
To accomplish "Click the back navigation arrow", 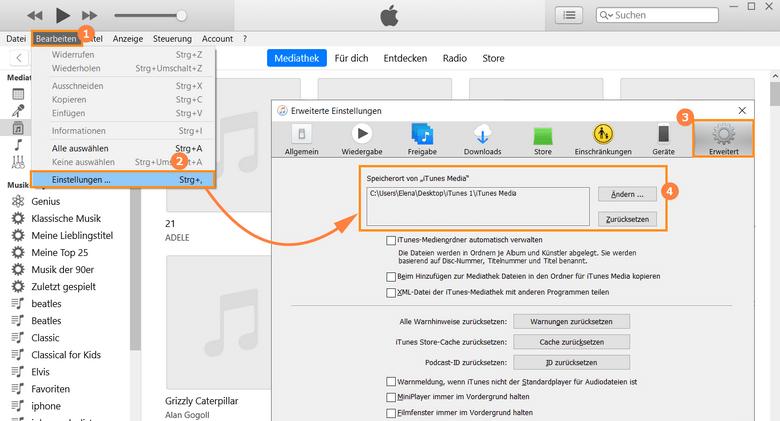I will (19, 58).
